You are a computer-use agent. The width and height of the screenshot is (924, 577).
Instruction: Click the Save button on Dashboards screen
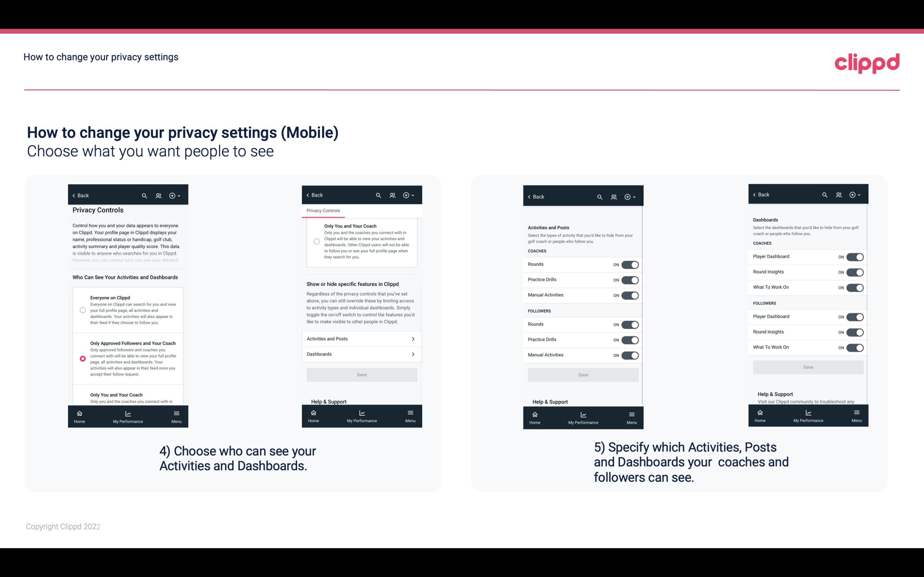tap(808, 366)
